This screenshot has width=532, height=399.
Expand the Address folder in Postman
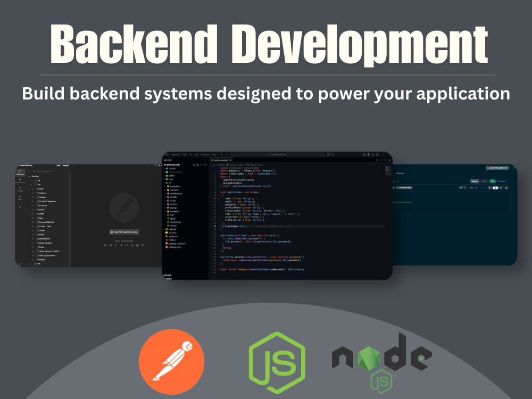[33, 193]
